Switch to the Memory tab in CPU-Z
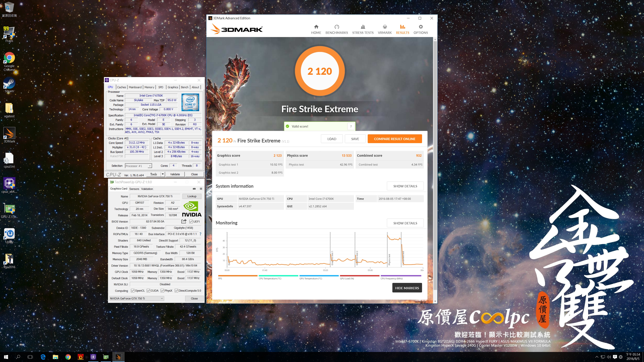Image resolution: width=644 pixels, height=362 pixels. pyautogui.click(x=149, y=87)
